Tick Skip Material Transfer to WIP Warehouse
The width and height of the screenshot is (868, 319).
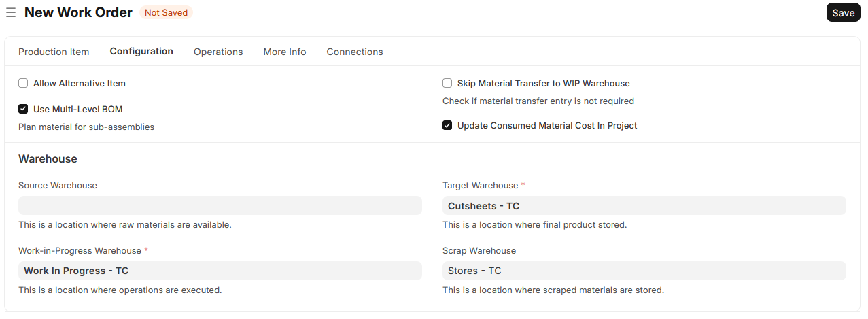tap(447, 84)
